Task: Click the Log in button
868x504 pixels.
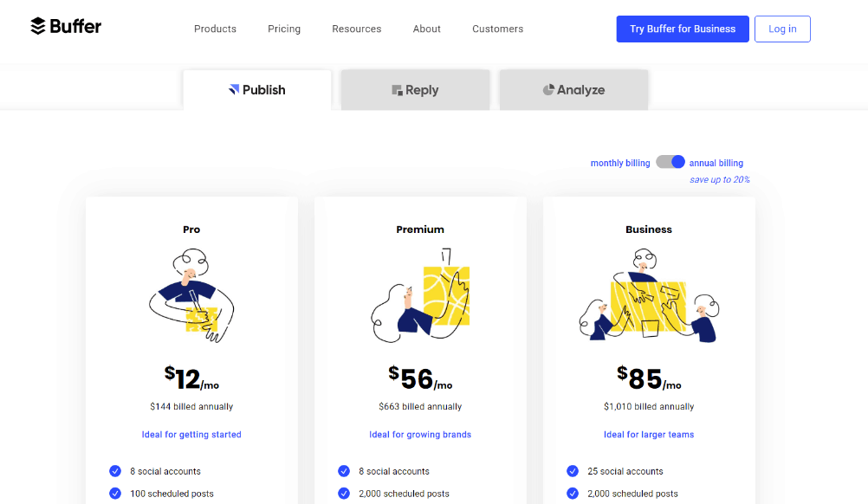Action: 782,29
